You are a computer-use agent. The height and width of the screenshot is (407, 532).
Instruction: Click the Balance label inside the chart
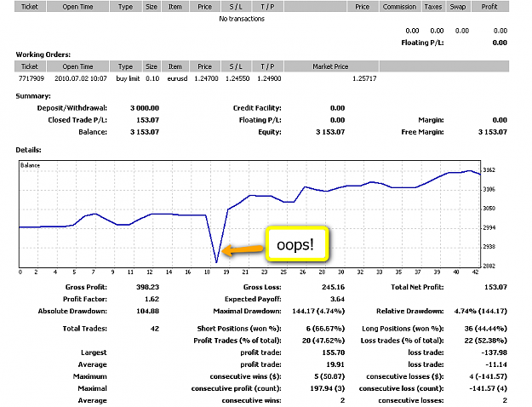coord(30,165)
